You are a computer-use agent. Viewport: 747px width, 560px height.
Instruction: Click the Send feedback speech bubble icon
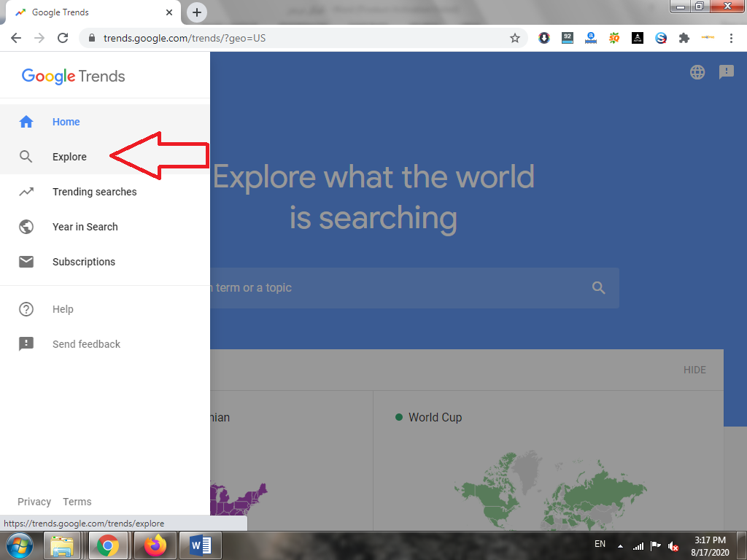[26, 344]
